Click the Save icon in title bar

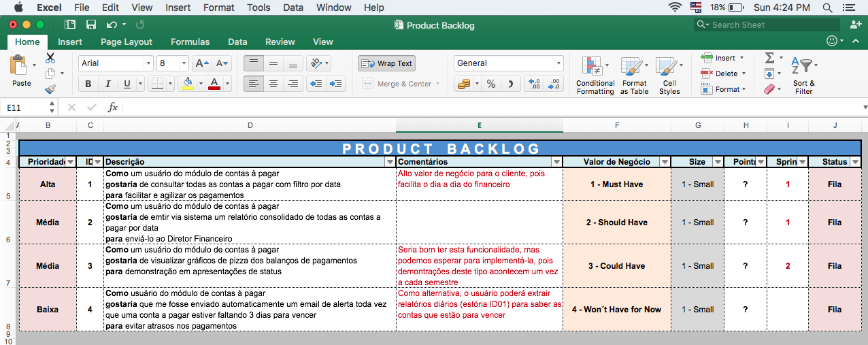click(x=90, y=25)
